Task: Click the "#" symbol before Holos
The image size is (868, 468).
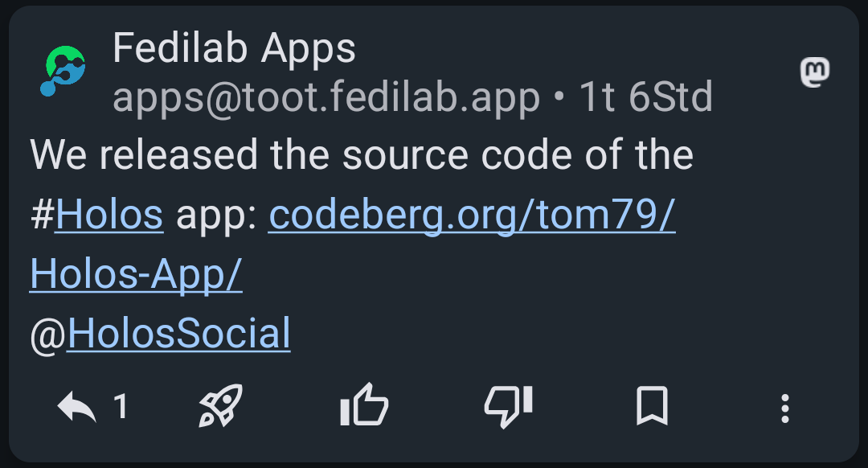Action: (x=42, y=215)
